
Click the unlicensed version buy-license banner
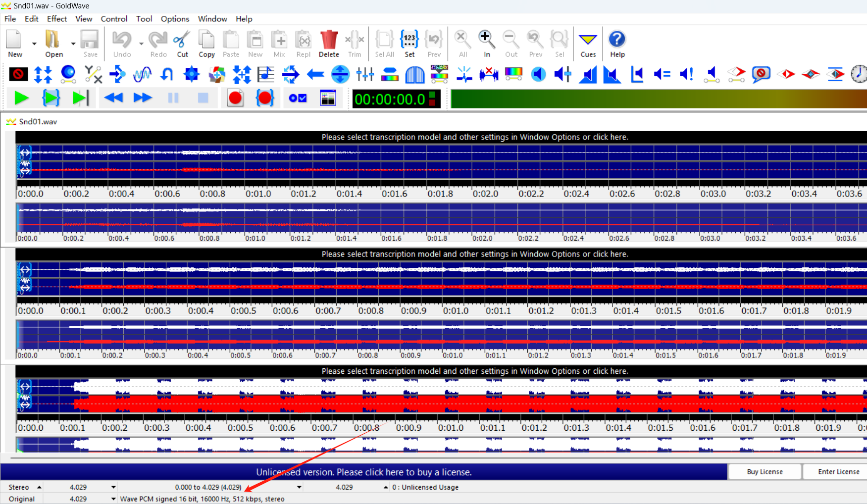pos(364,472)
